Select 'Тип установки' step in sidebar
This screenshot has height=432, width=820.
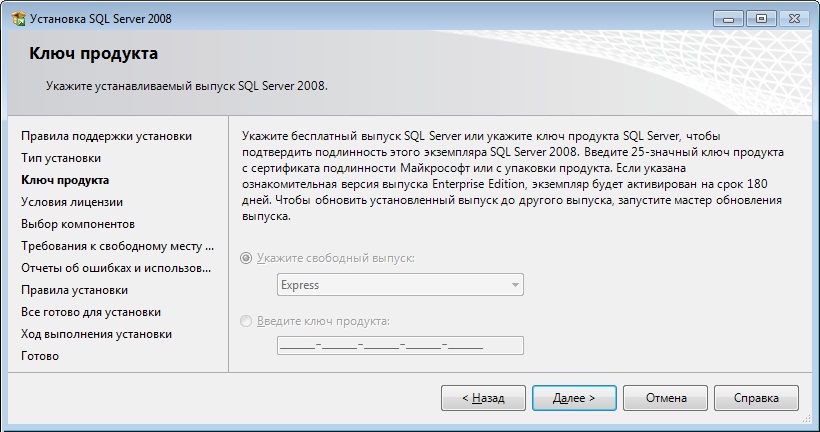pos(61,158)
